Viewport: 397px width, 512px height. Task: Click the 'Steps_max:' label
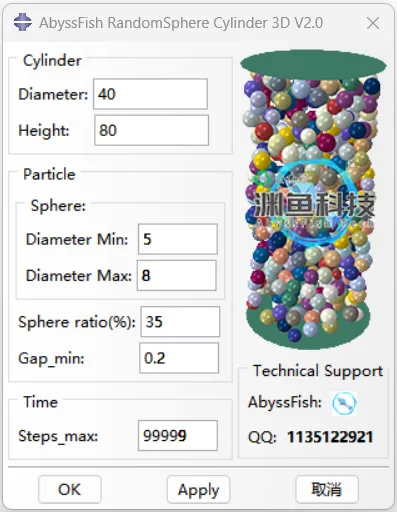[x=58, y=436]
